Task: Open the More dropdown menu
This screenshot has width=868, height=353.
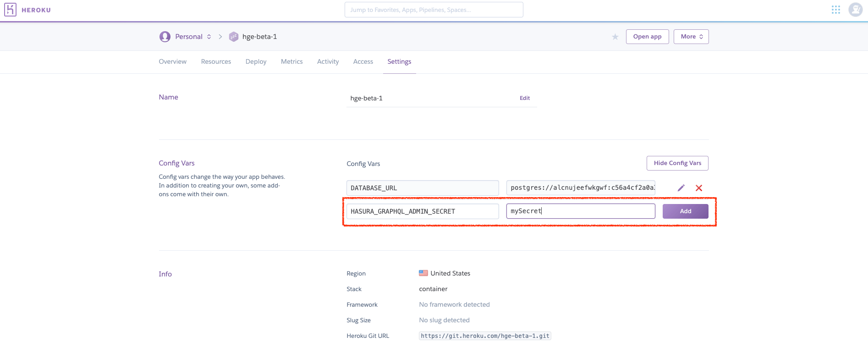Action: [x=691, y=37]
